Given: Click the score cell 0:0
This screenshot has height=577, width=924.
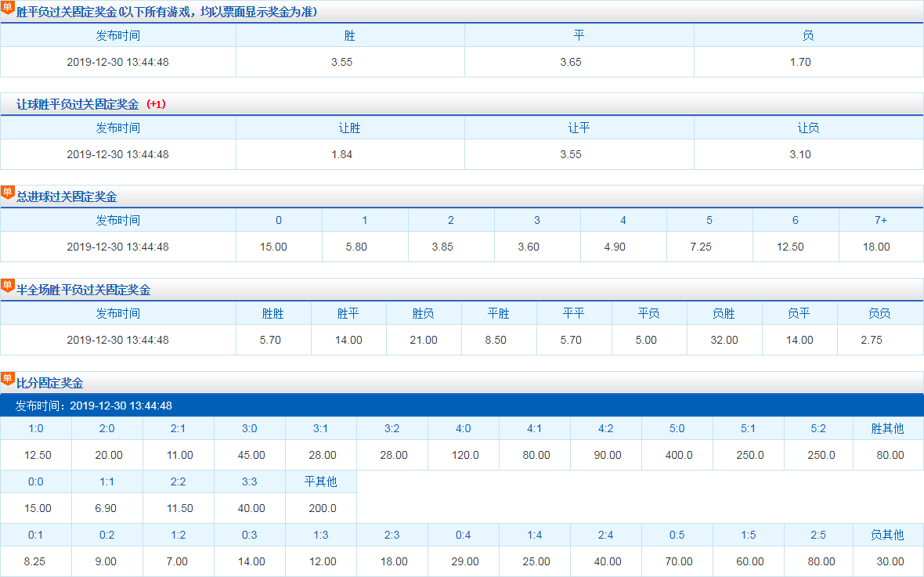Looking at the screenshot, I should pos(35,481).
